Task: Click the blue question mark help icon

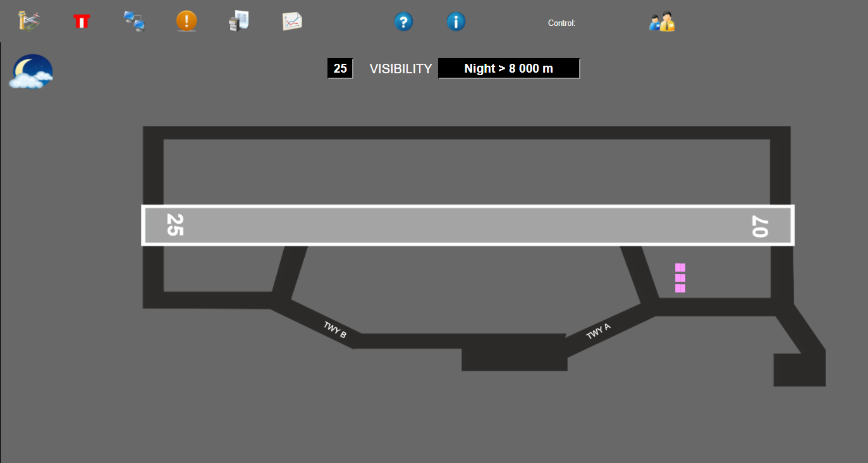Action: tap(403, 22)
